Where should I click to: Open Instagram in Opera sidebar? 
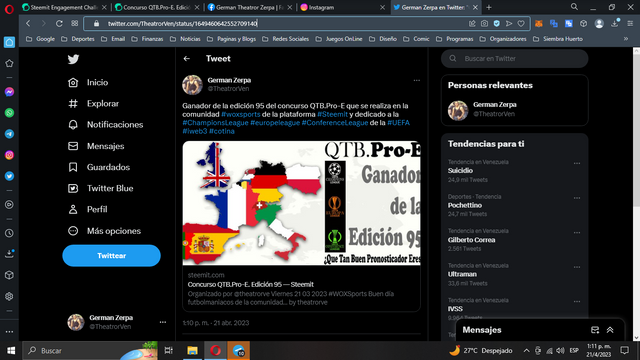coord(9,155)
